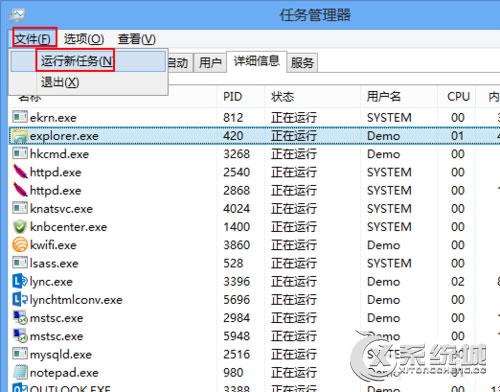Click PID 2540 cell

tap(237, 172)
